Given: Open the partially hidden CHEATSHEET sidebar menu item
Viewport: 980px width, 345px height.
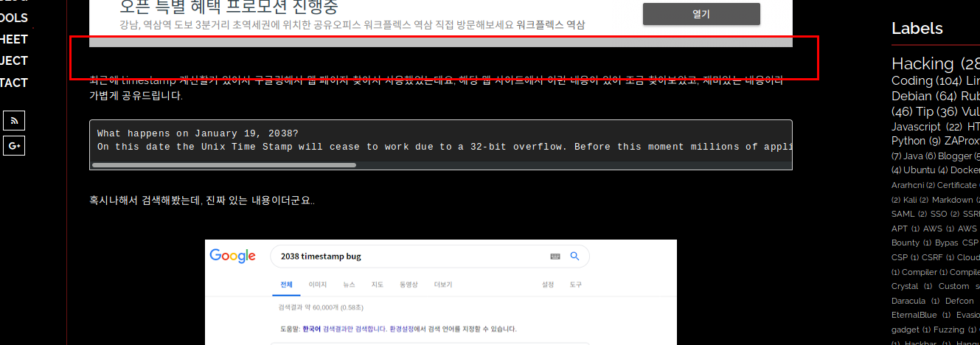Looking at the screenshot, I should 14,39.
